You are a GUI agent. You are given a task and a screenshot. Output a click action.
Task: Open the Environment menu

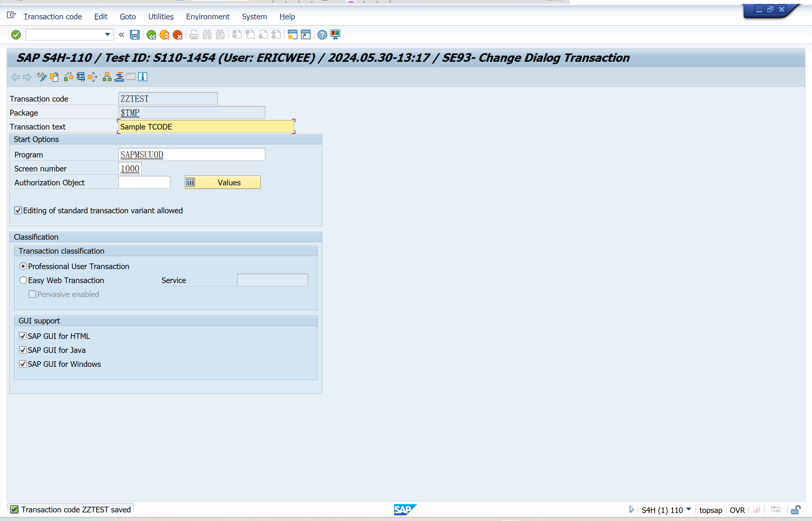pos(207,17)
